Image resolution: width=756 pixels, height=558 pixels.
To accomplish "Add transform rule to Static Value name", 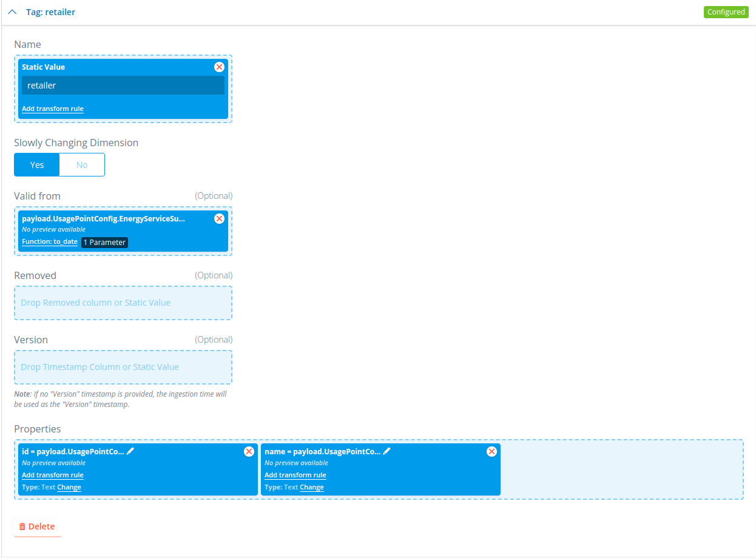I will (53, 109).
